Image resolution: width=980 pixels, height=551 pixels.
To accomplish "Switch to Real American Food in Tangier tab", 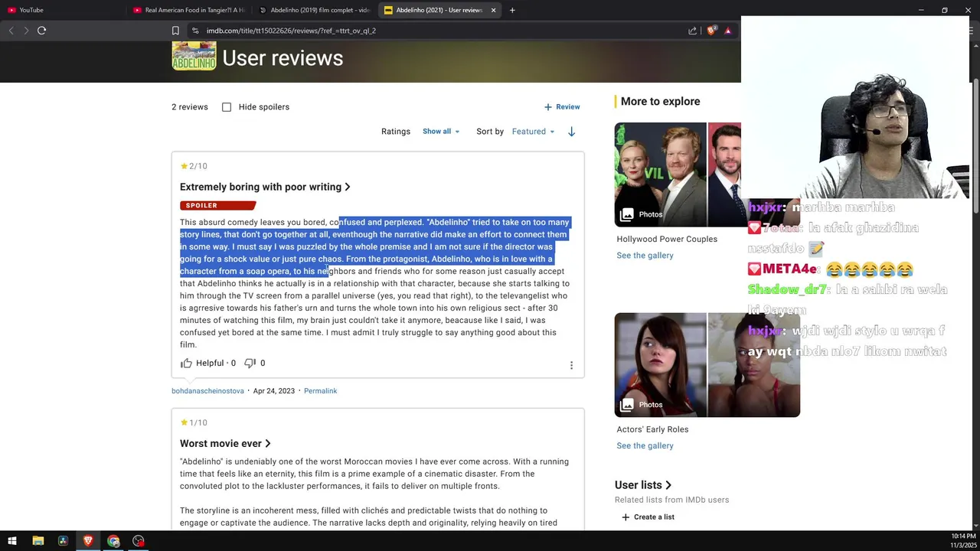I will point(189,10).
